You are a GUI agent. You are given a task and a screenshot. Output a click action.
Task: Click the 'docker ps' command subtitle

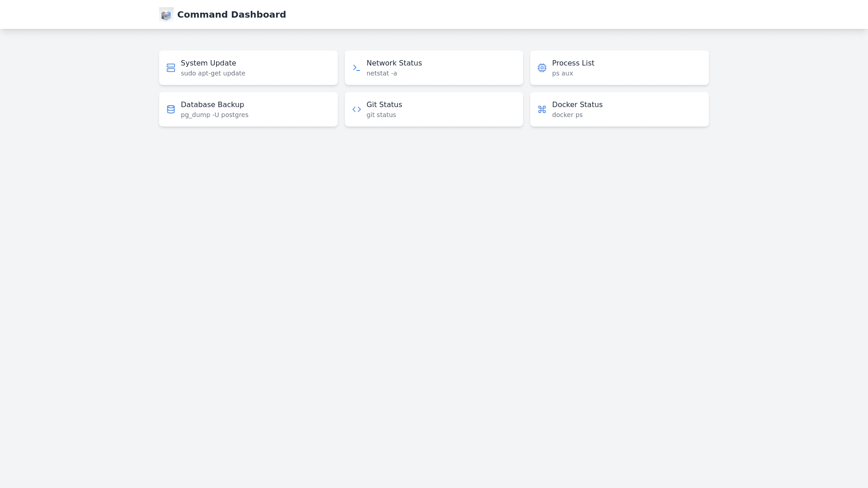pyautogui.click(x=567, y=115)
